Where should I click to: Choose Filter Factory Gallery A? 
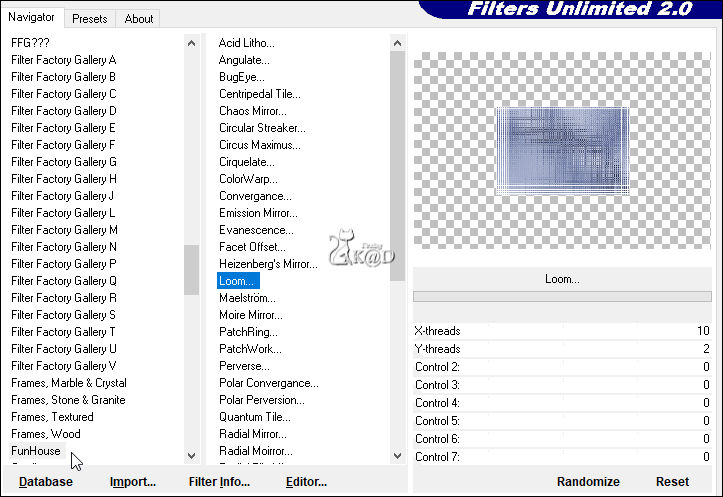tap(64, 60)
